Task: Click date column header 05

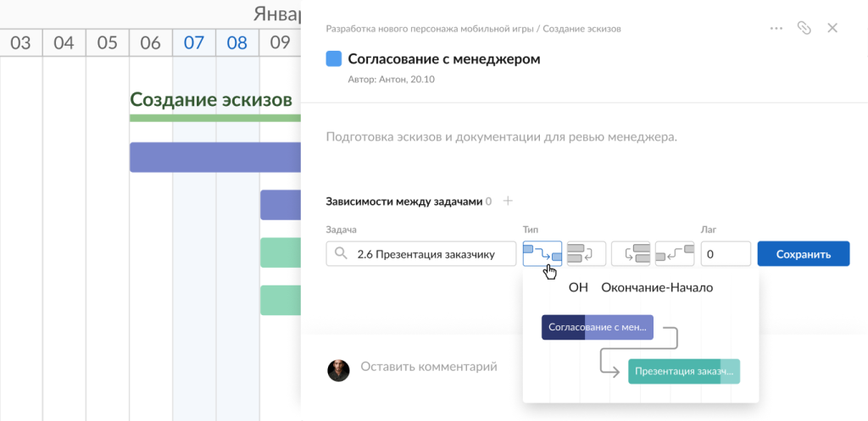Action: (x=108, y=42)
